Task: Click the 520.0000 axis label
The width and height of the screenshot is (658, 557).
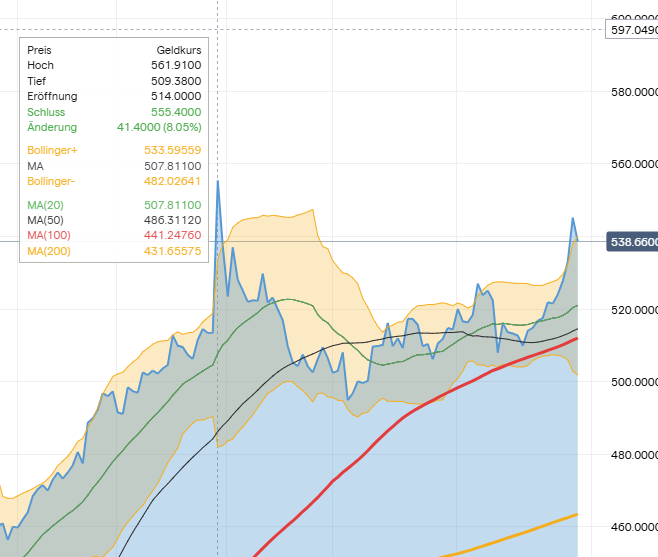Action: pyautogui.click(x=634, y=310)
